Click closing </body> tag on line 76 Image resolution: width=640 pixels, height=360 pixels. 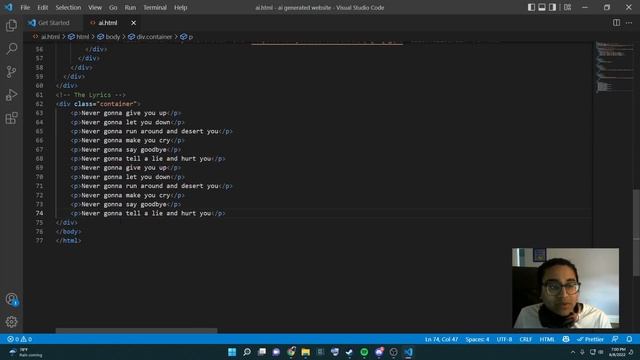(x=69, y=231)
